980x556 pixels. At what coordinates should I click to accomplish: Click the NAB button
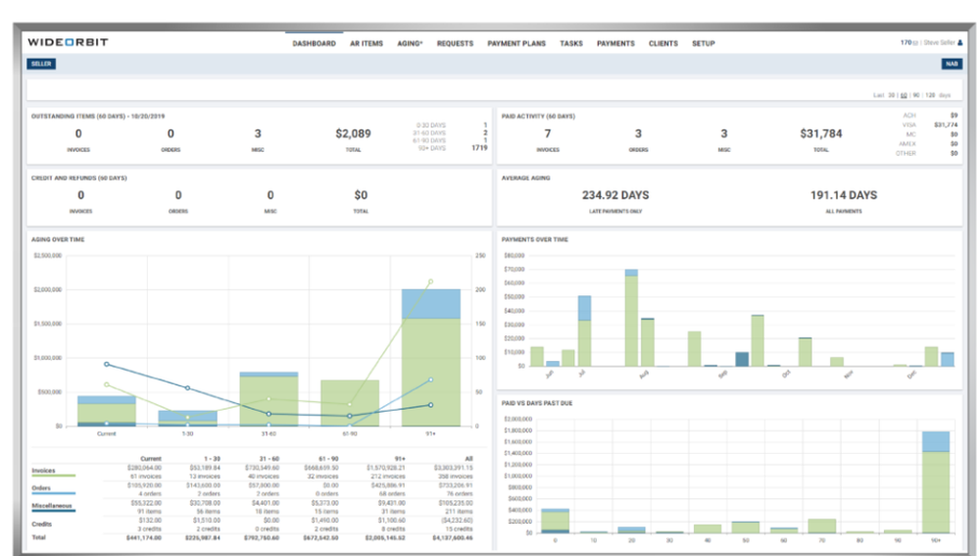click(952, 64)
